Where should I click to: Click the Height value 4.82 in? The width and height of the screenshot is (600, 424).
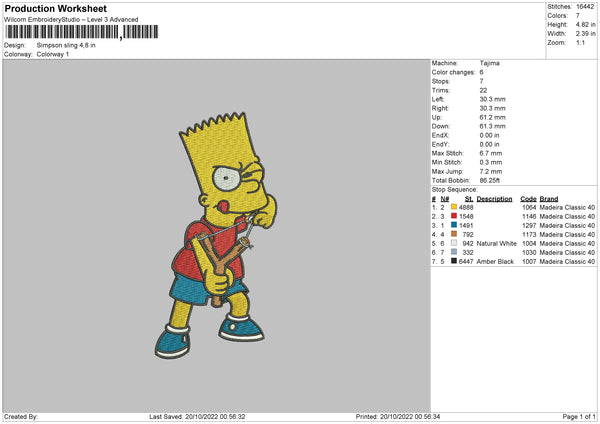585,24
